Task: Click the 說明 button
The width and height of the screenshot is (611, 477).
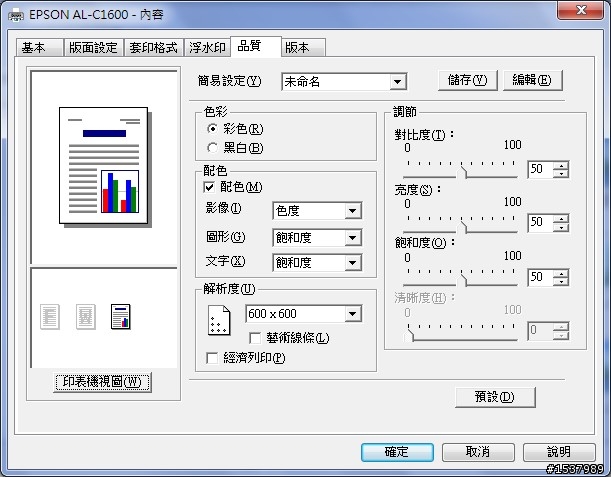Action: pyautogui.click(x=559, y=452)
